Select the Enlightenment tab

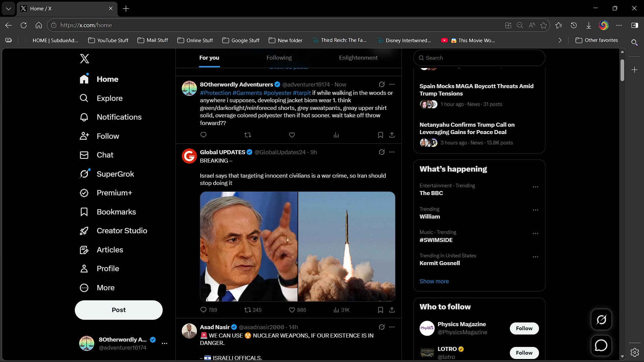coord(358,58)
